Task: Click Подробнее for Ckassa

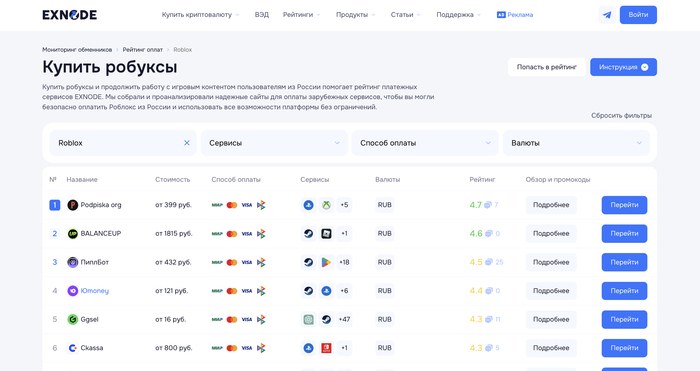Action: pyautogui.click(x=551, y=348)
